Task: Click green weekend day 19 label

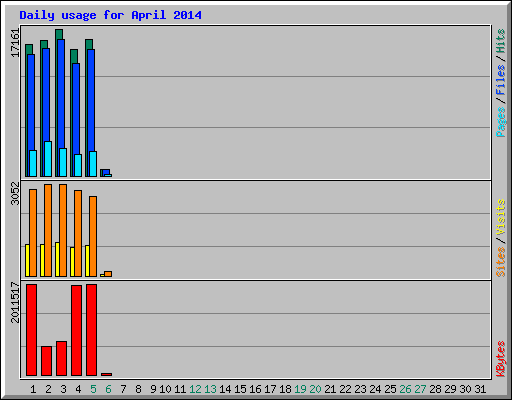Action: click(300, 389)
